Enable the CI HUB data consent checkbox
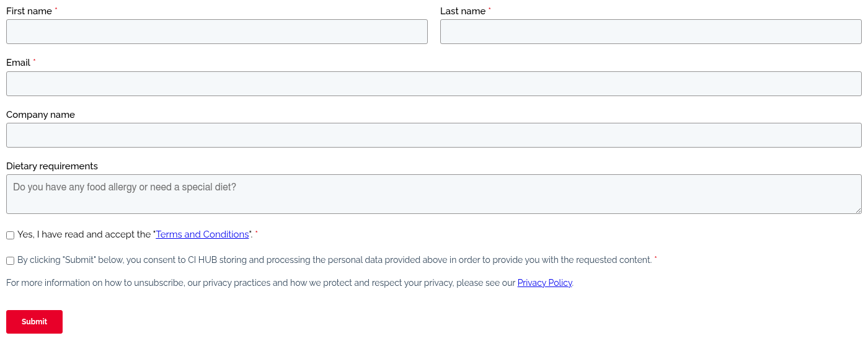Image resolution: width=868 pixels, height=351 pixels. click(11, 261)
